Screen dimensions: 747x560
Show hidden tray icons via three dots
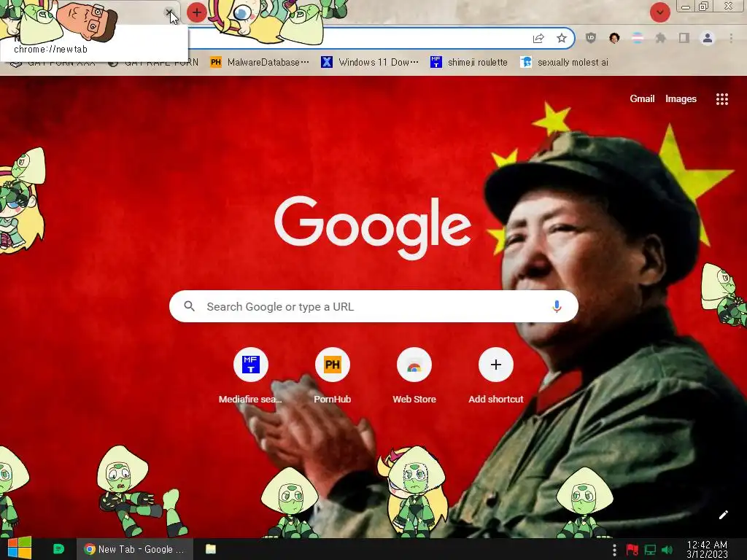coord(614,550)
